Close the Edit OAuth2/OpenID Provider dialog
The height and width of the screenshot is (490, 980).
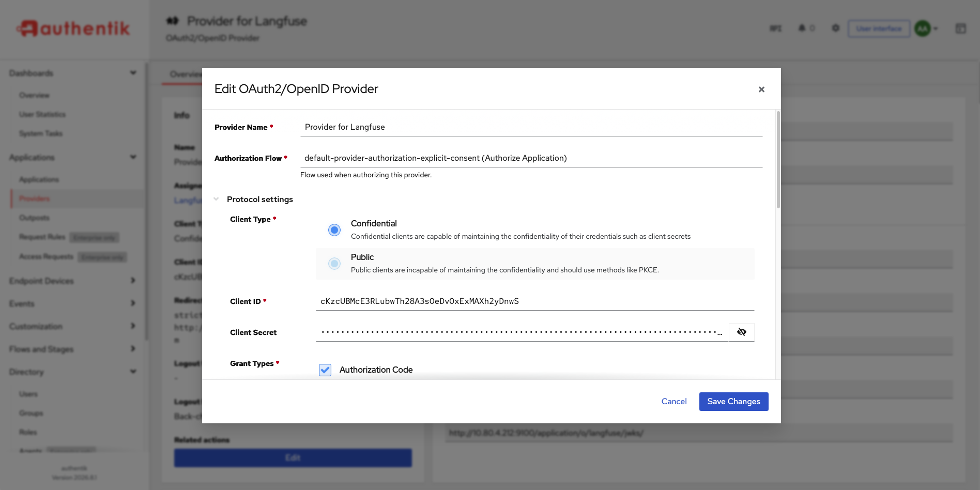click(x=761, y=89)
